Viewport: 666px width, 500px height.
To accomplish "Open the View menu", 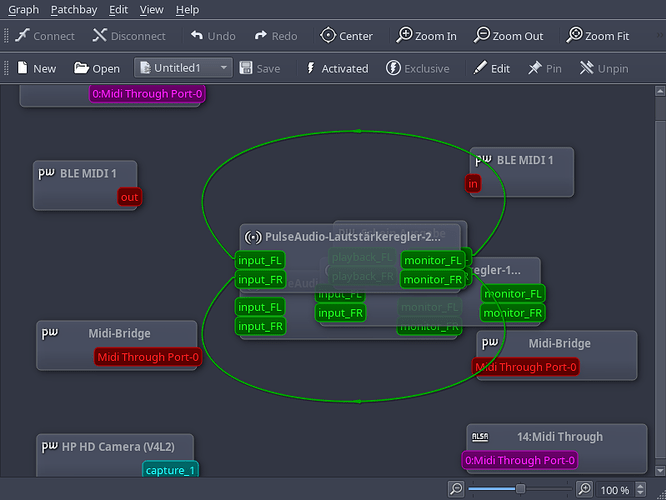I will pos(152,9).
